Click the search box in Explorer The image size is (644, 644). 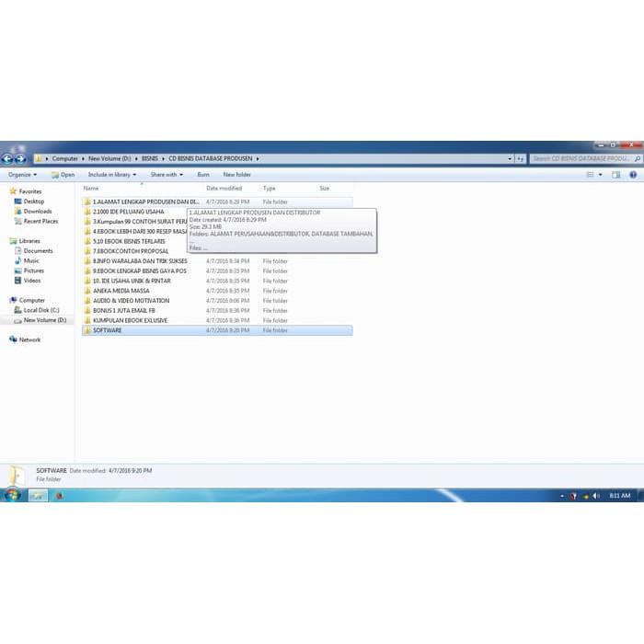[x=581, y=158]
